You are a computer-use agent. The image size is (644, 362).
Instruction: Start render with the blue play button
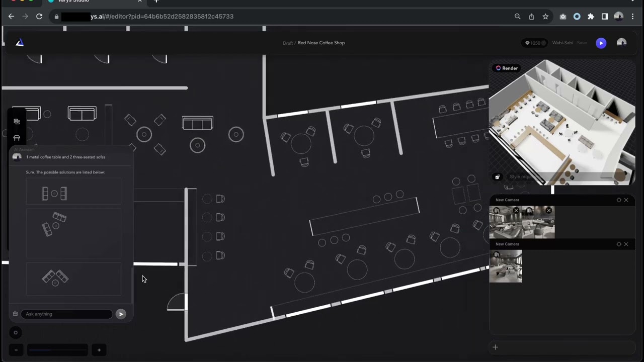pyautogui.click(x=601, y=43)
